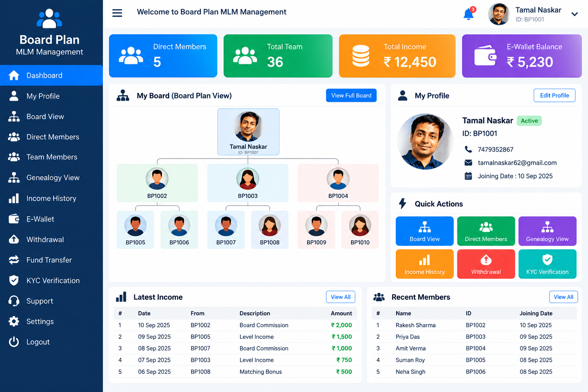Image resolution: width=588 pixels, height=392 pixels.
Task: Open the Income History quick action tile
Action: (x=425, y=264)
